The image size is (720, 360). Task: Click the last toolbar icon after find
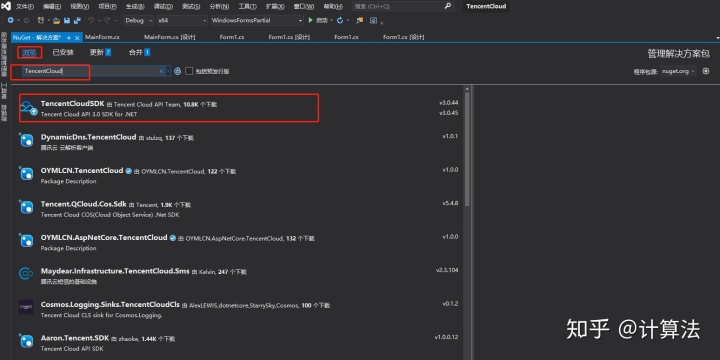pyautogui.click(x=373, y=20)
